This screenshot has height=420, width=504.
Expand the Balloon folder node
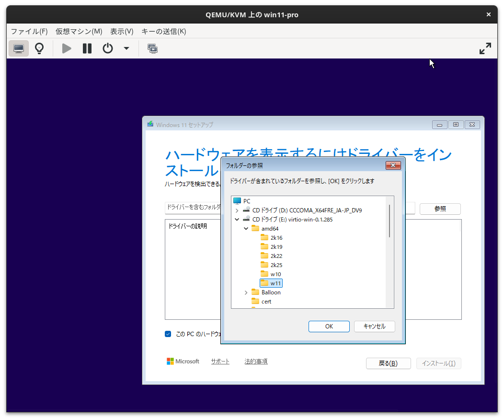coord(246,292)
